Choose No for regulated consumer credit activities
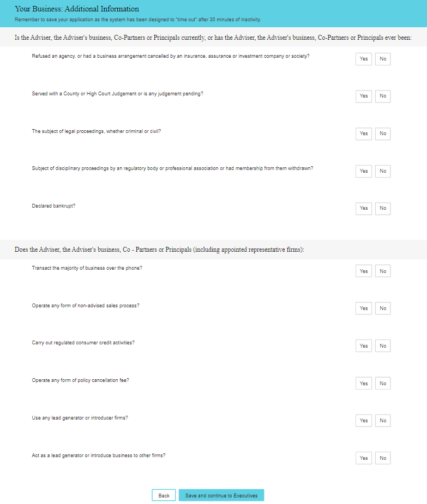 pos(383,346)
